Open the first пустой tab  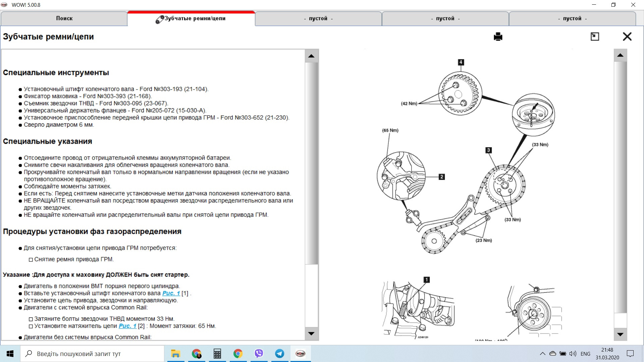click(x=318, y=18)
